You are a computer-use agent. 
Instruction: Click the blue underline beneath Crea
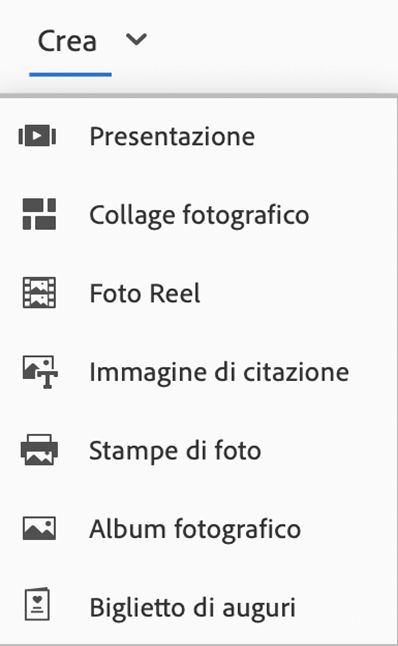pyautogui.click(x=70, y=74)
